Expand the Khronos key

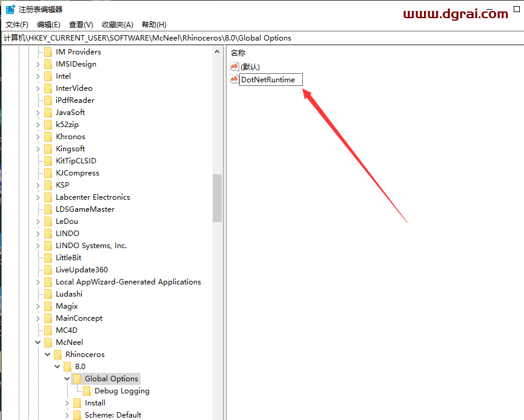pos(38,137)
